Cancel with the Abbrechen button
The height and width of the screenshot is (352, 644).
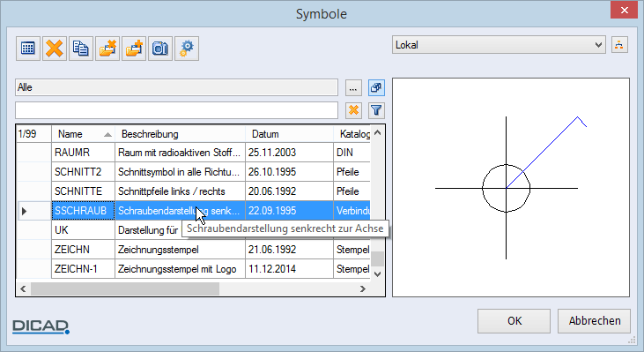pyautogui.click(x=594, y=321)
